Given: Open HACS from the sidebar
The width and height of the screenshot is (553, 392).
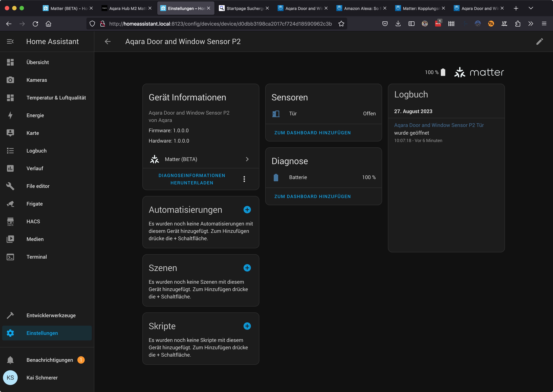Looking at the screenshot, I should pos(33,221).
